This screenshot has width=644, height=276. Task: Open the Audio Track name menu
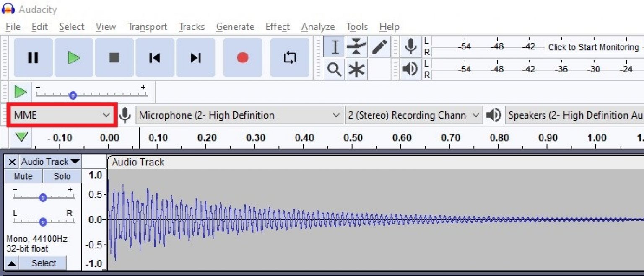click(50, 162)
